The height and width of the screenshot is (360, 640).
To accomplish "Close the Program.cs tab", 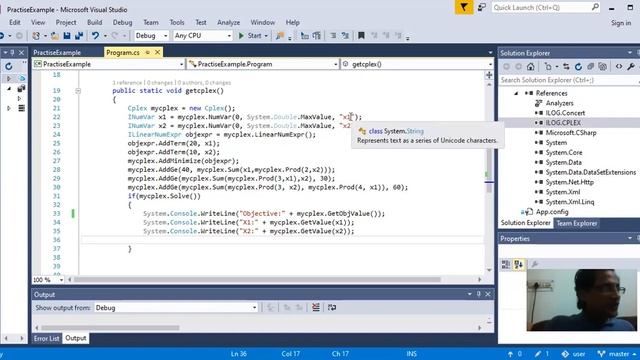I will click(157, 52).
